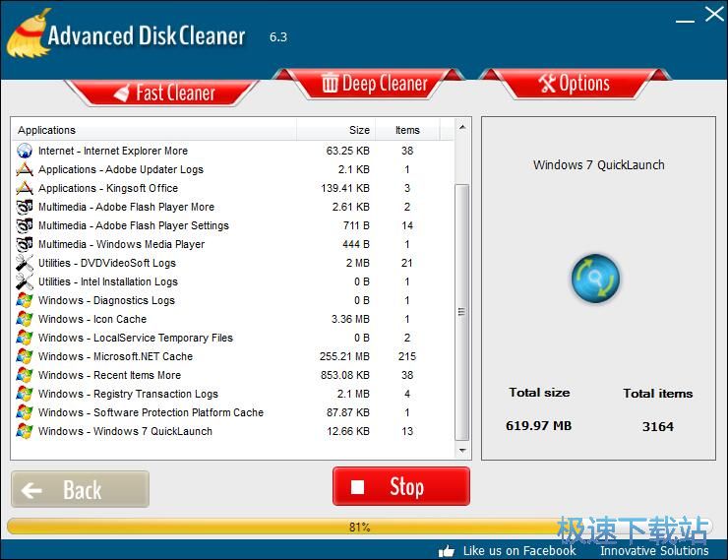
Task: Click the Icon Cache Windows flag icon
Action: click(x=25, y=319)
